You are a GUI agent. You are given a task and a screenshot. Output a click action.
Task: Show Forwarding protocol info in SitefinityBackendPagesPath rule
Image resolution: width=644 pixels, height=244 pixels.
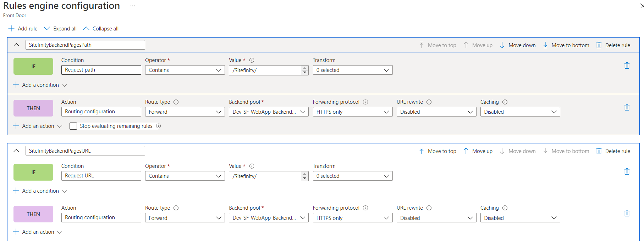(365, 102)
